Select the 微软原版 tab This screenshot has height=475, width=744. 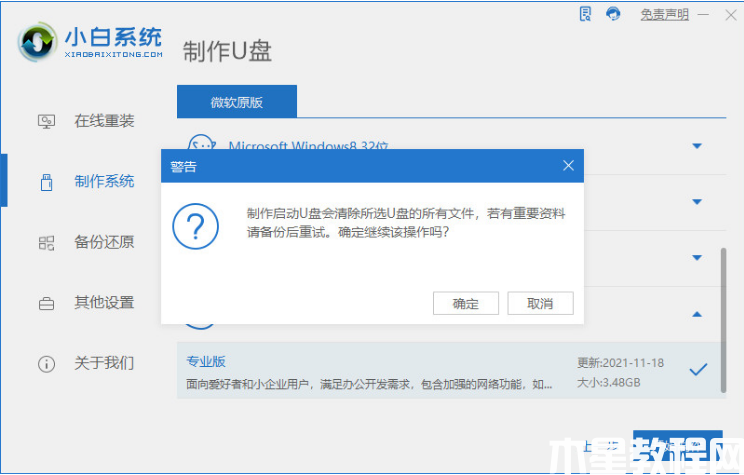click(x=237, y=102)
